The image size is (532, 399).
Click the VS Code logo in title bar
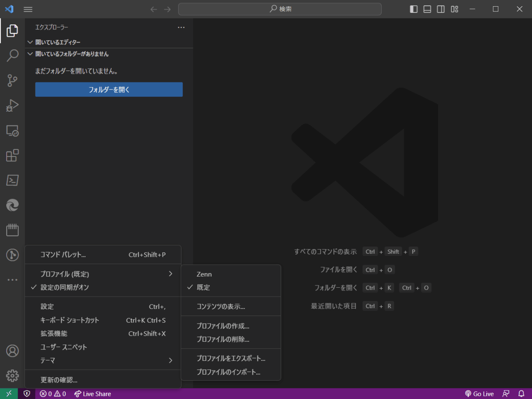[9, 9]
